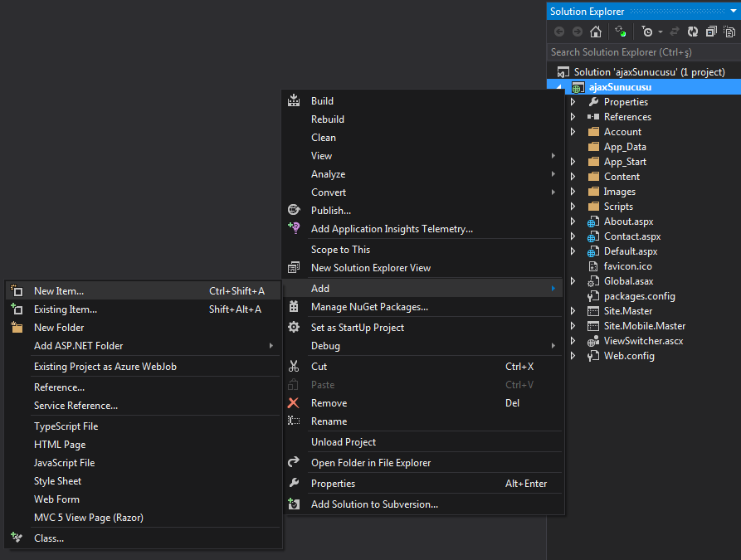Image resolution: width=741 pixels, height=560 pixels.
Task: Add an HTML Page
Action: [x=144, y=445]
